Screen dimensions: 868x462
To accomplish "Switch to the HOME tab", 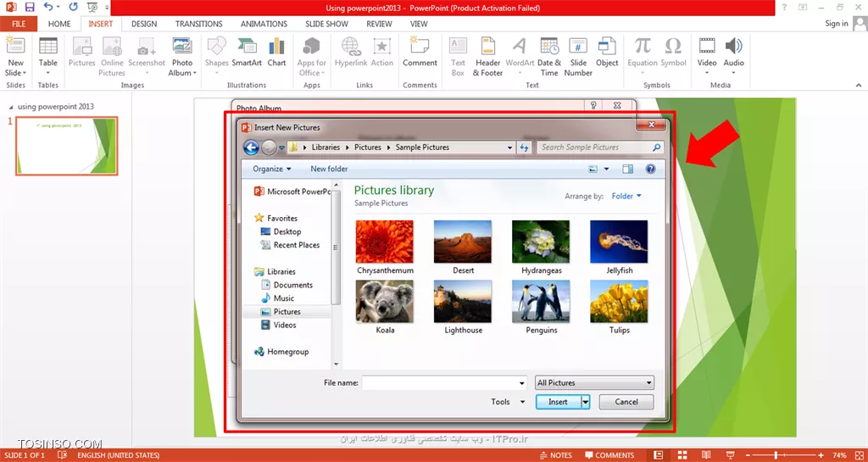I will (x=59, y=24).
